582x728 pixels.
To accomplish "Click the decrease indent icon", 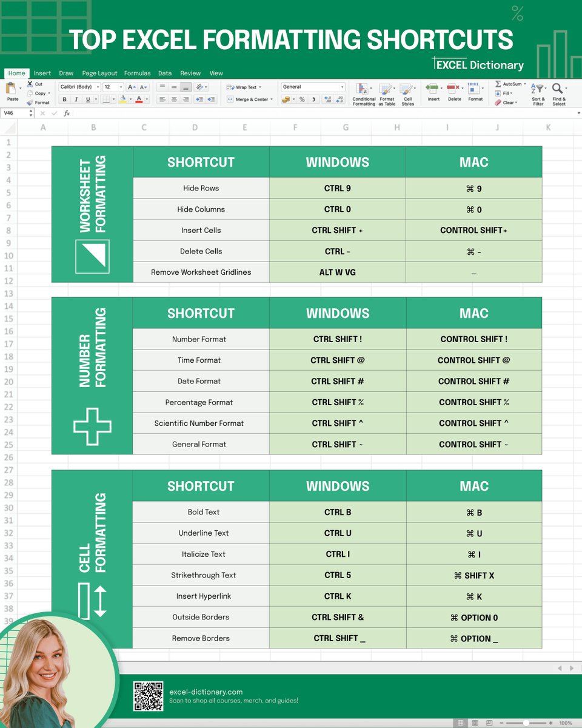I will coord(199,99).
